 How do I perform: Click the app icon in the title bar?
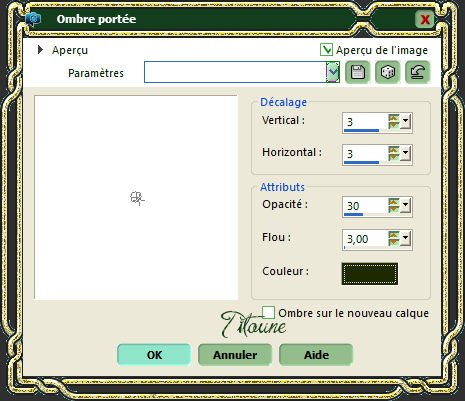33,19
